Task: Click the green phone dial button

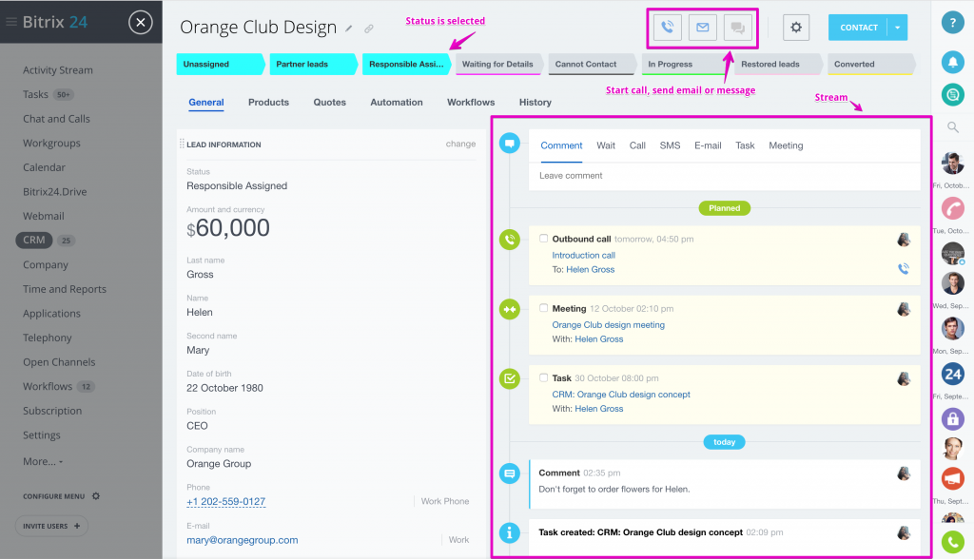Action: coord(952,543)
